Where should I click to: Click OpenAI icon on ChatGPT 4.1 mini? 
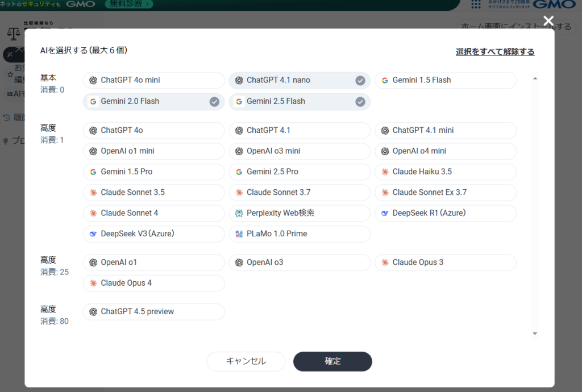point(385,131)
